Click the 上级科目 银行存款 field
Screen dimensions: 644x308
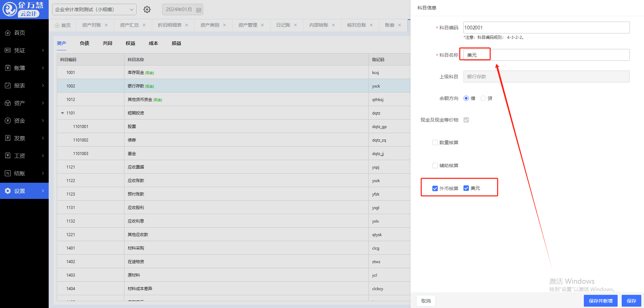(546, 77)
